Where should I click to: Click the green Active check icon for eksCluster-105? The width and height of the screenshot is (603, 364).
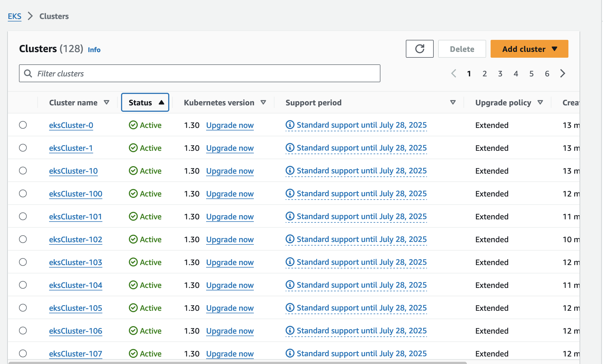(133, 308)
